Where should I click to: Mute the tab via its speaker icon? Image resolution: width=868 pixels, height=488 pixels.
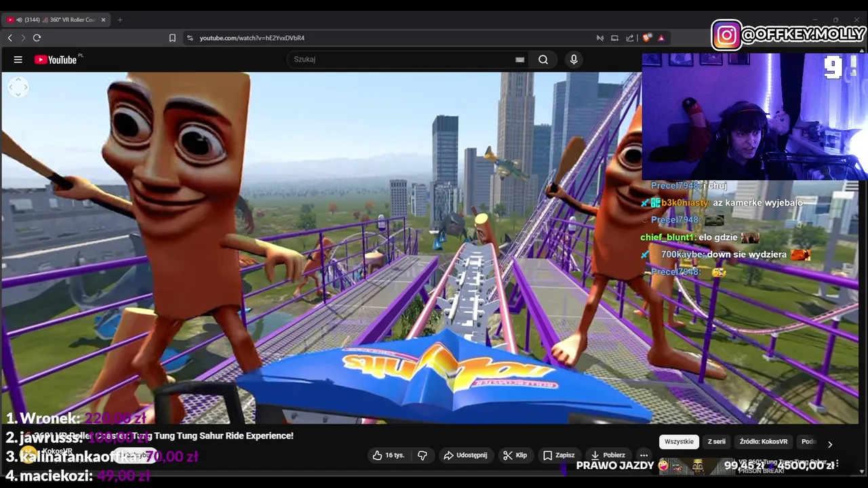[x=19, y=20]
